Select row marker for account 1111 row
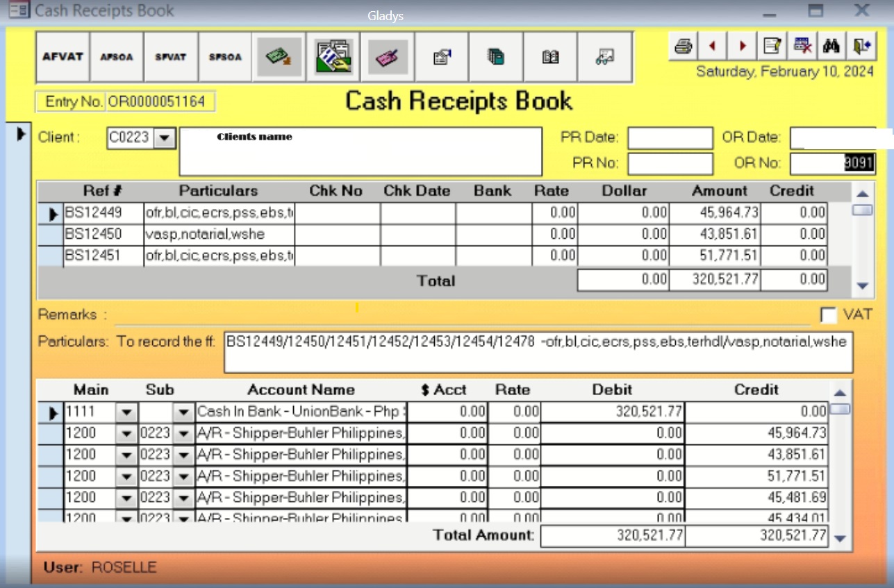The image size is (894, 588). (x=50, y=412)
